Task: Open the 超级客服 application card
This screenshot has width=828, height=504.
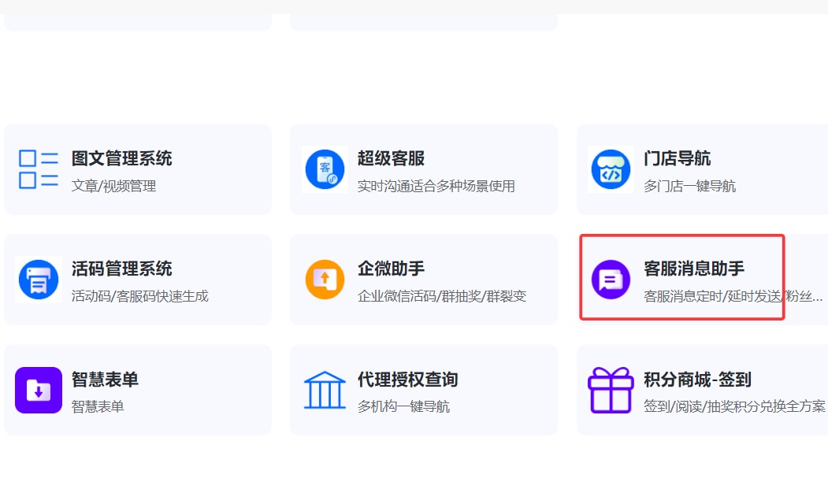Action: (x=424, y=169)
